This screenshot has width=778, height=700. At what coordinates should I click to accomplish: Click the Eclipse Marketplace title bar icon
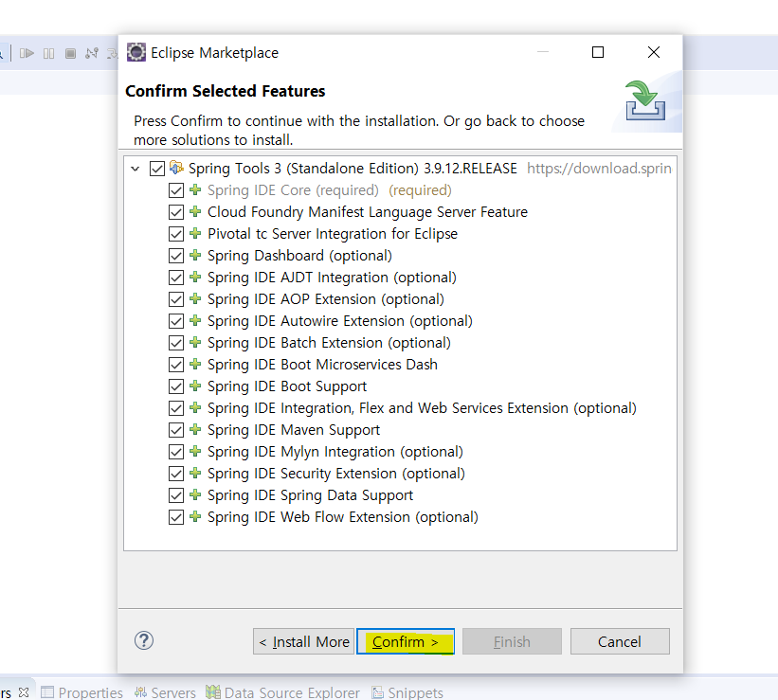pyautogui.click(x=136, y=52)
